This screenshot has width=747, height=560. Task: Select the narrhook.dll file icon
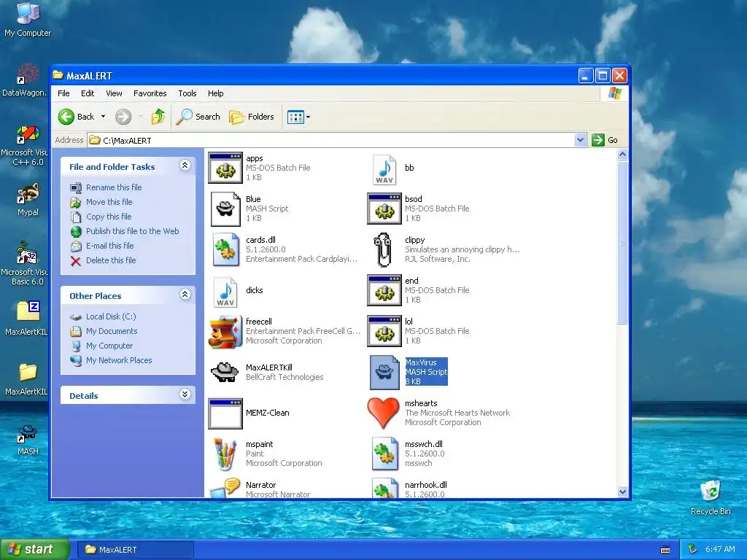(x=384, y=488)
